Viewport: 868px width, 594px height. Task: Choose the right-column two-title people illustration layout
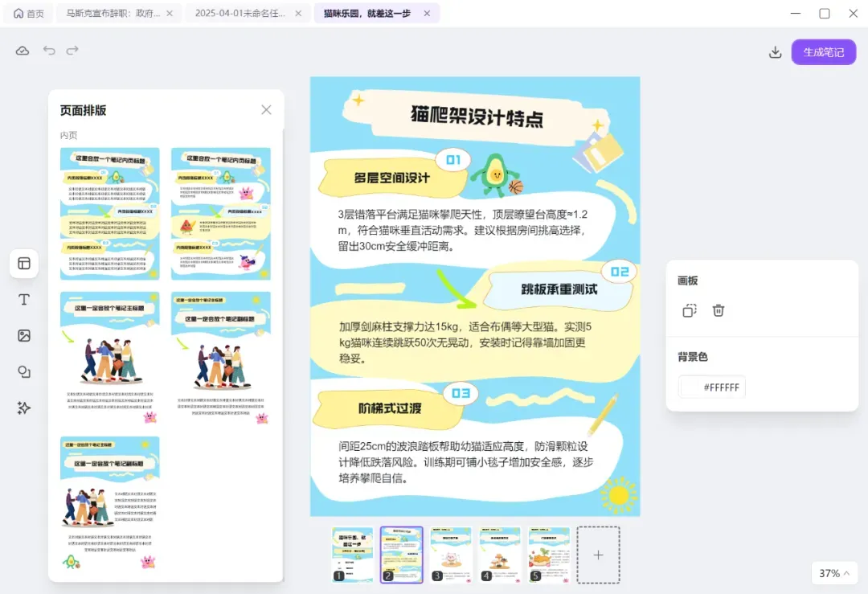pyautogui.click(x=221, y=358)
